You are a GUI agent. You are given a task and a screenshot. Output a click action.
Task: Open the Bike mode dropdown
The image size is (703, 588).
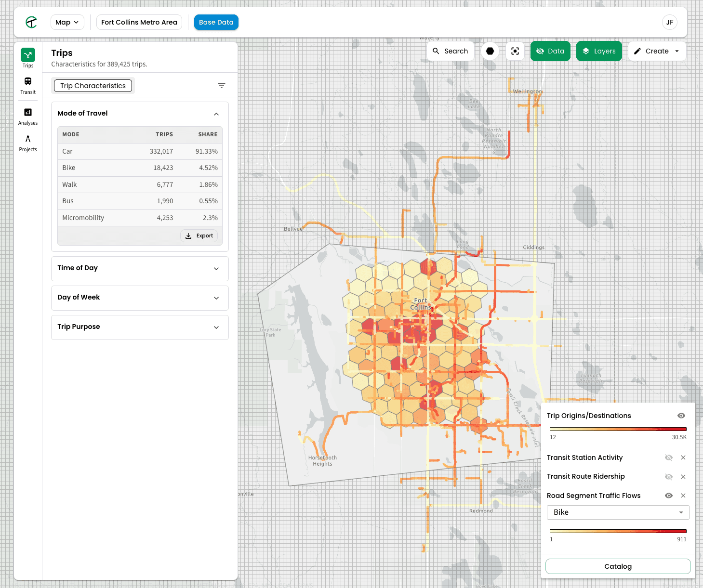[618, 512]
